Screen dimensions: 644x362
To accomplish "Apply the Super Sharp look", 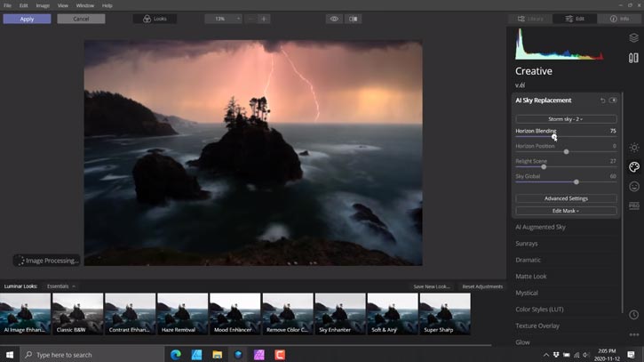I will point(445,313).
